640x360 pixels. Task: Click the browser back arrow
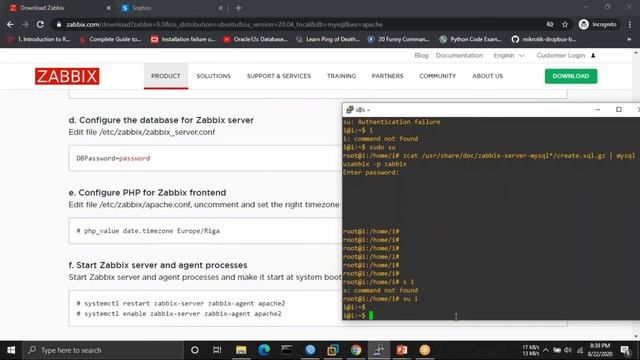10,24
